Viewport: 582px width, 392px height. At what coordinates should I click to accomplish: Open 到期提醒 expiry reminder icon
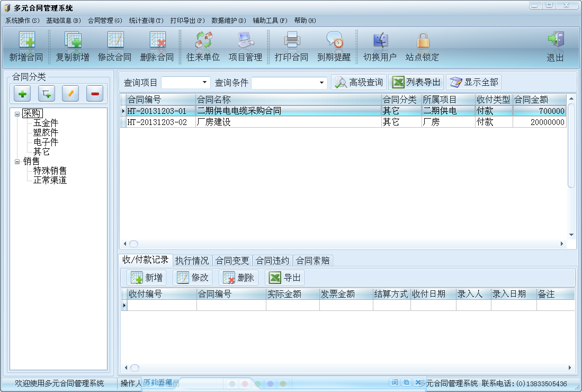tap(334, 47)
